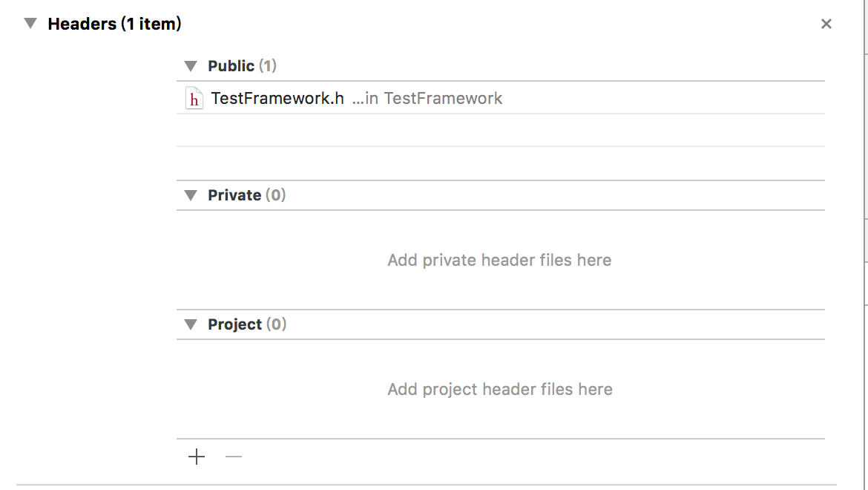Click the TestFramework.h header file icon
This screenshot has width=868, height=490.
click(x=194, y=98)
